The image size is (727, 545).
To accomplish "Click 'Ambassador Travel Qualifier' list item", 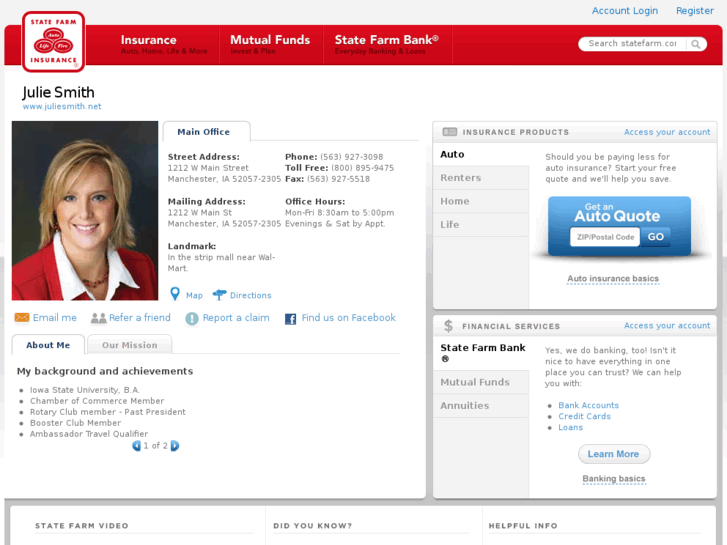I will [89, 434].
